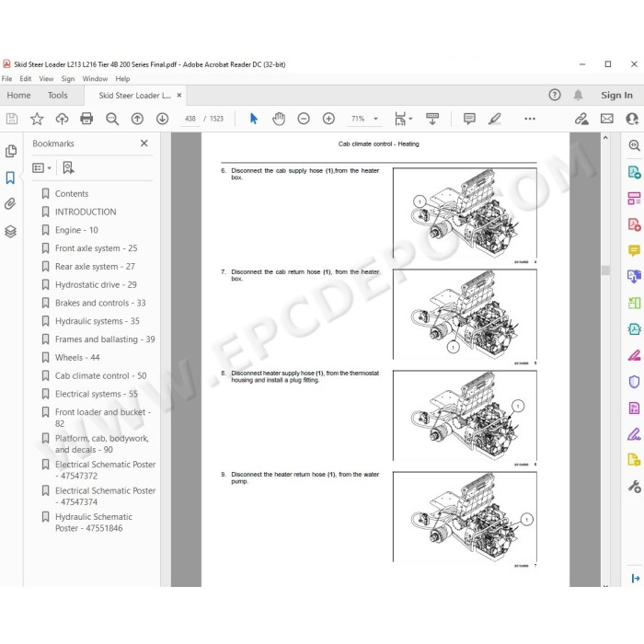Open the File menu
The image size is (644, 644).
[x=7, y=78]
